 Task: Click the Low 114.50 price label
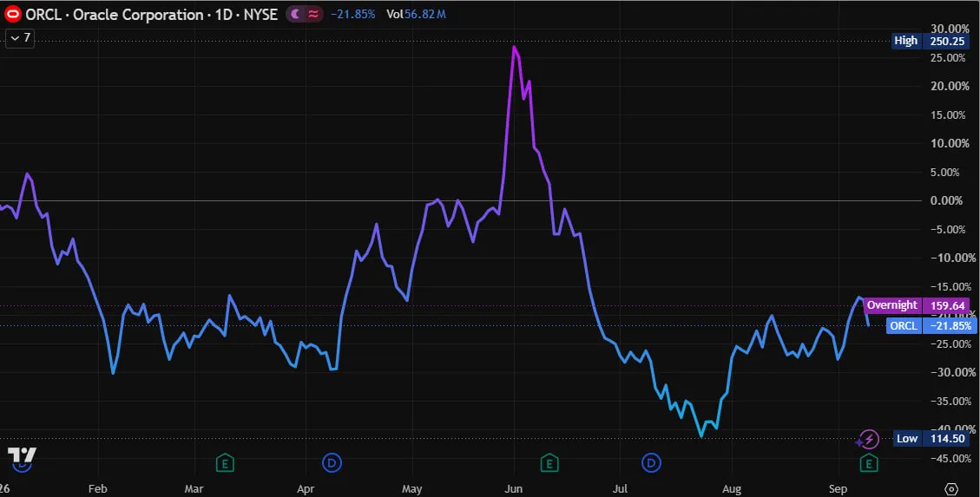coord(931,438)
